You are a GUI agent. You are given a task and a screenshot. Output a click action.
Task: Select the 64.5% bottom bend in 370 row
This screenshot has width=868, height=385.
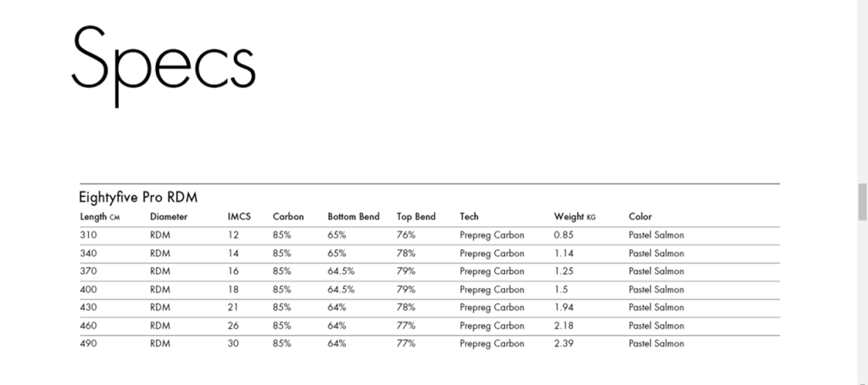point(341,271)
